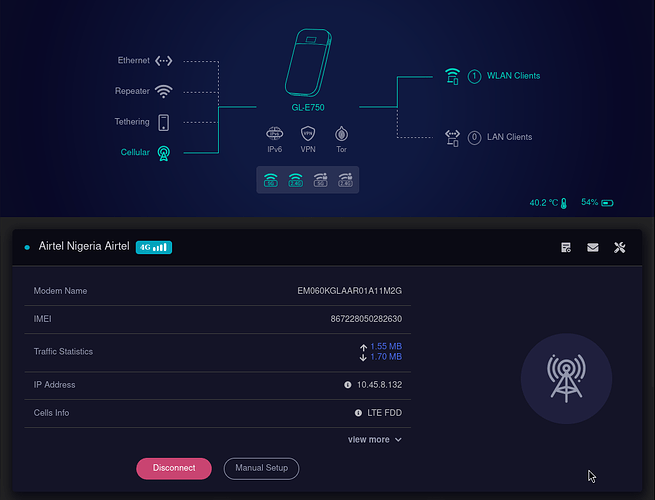The image size is (655, 500).
Task: Click the 4G signal strength badge
Action: pos(154,247)
